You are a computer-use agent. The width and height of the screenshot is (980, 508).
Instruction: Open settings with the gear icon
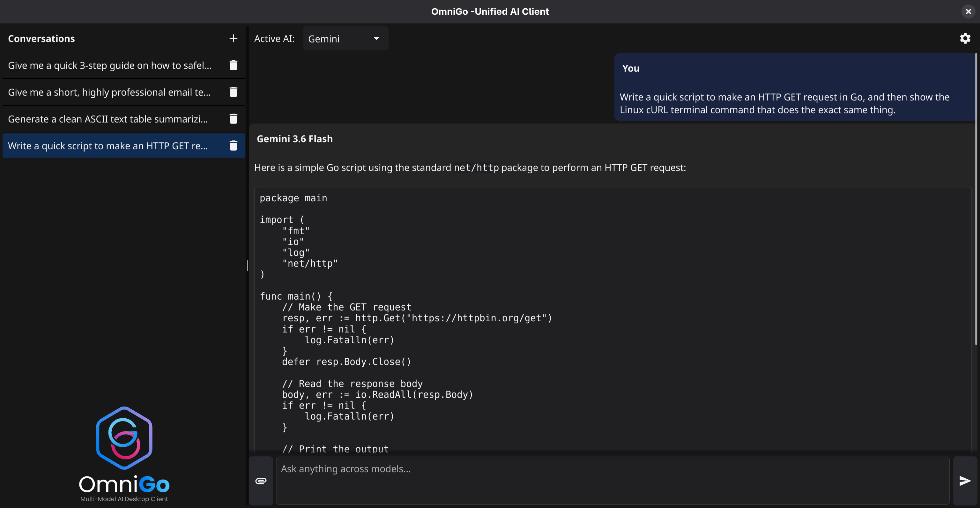coord(965,38)
